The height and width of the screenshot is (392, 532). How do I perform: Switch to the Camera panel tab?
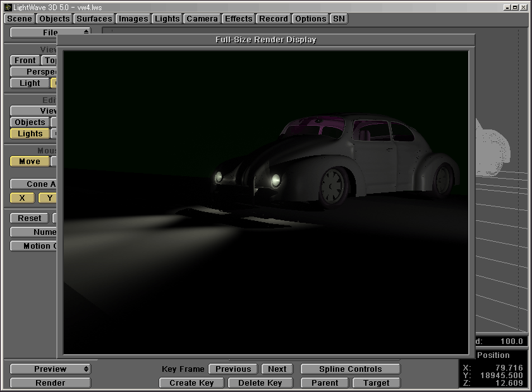tap(202, 19)
